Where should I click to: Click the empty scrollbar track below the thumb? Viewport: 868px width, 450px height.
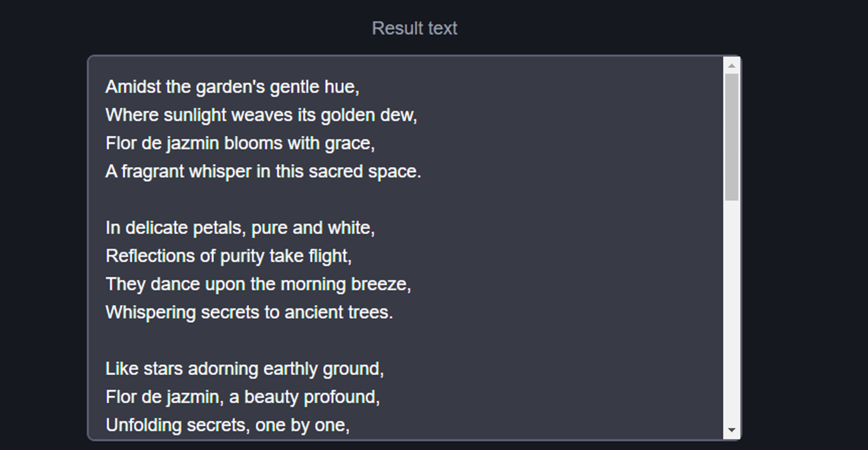[x=731, y=311]
